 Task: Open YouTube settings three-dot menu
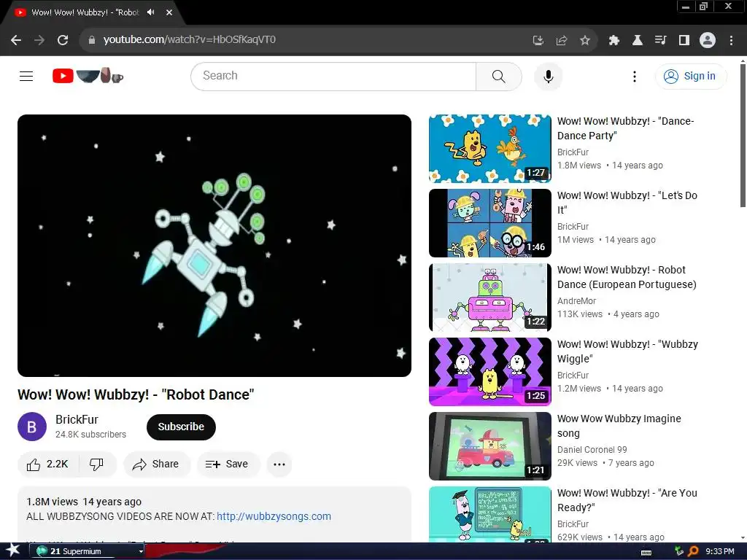[x=635, y=76]
